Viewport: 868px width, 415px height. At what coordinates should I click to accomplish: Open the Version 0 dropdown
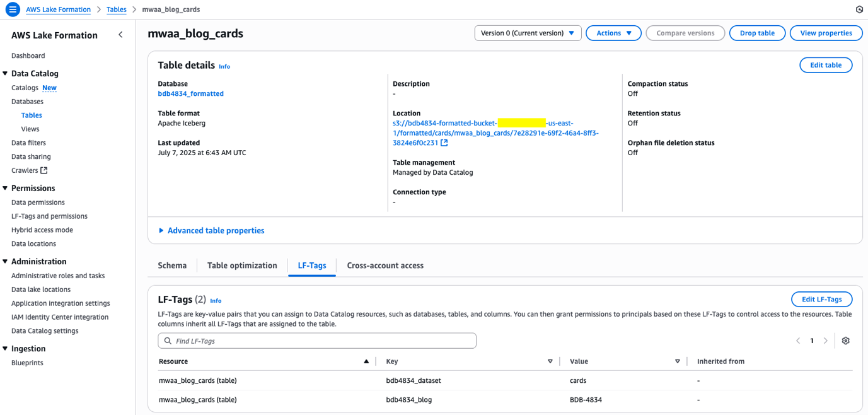527,33
